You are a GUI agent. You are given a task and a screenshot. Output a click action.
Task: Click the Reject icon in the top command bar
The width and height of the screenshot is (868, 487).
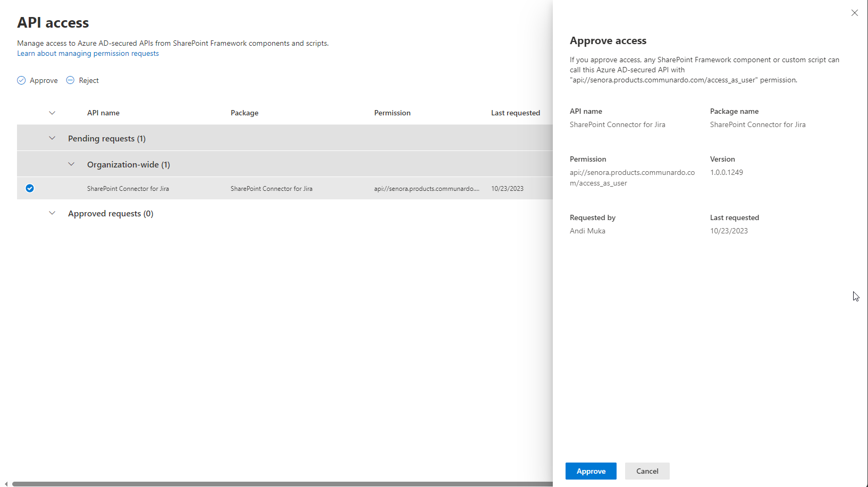[x=70, y=80]
